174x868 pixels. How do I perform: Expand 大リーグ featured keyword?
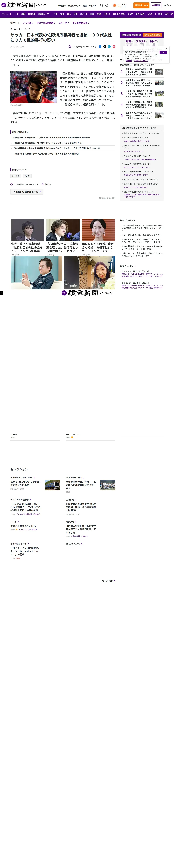click(x=64, y=23)
